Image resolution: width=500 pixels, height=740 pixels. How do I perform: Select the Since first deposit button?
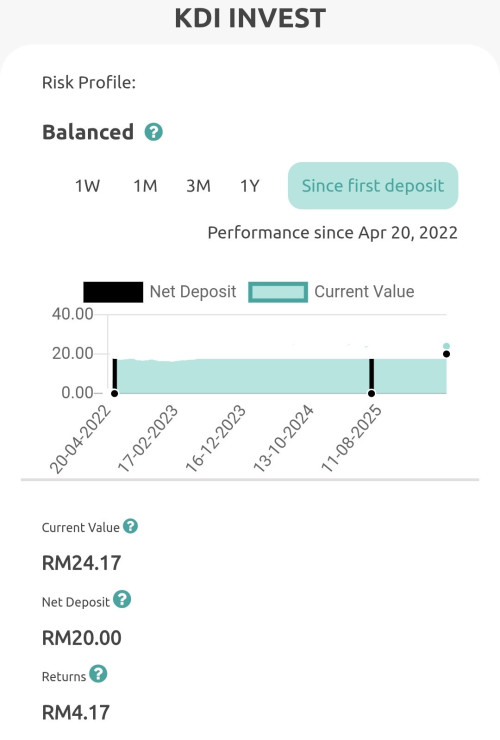373,185
